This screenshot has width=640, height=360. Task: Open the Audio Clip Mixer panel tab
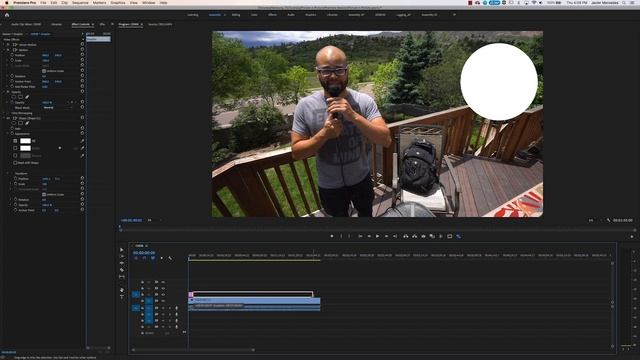pos(26,24)
